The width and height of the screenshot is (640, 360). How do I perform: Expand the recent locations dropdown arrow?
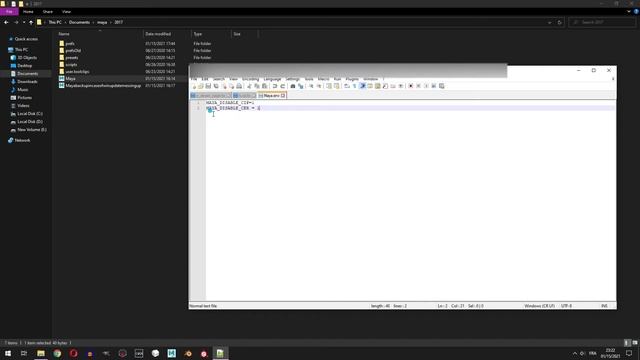24,22
